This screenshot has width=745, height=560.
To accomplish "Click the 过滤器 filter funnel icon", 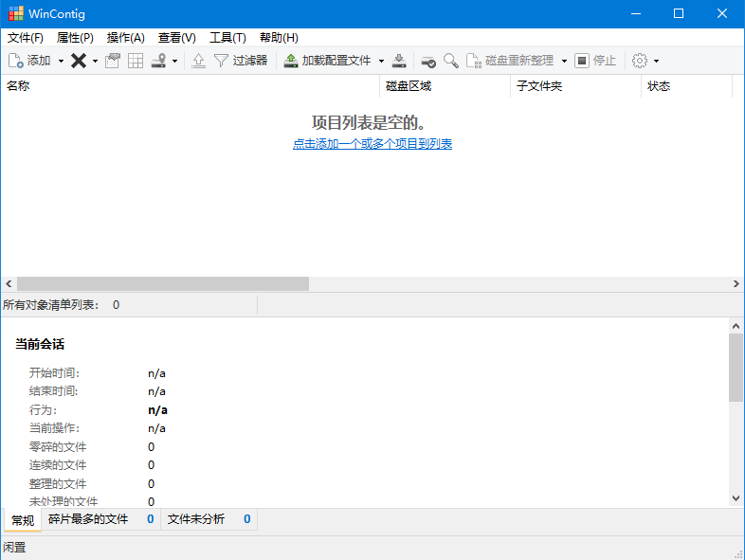I will pyautogui.click(x=221, y=61).
